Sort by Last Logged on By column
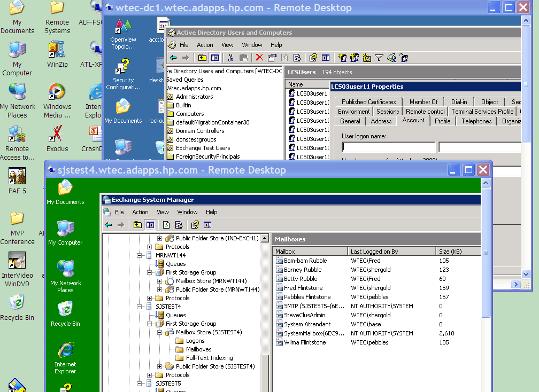This screenshot has width=539, height=392. point(391,252)
